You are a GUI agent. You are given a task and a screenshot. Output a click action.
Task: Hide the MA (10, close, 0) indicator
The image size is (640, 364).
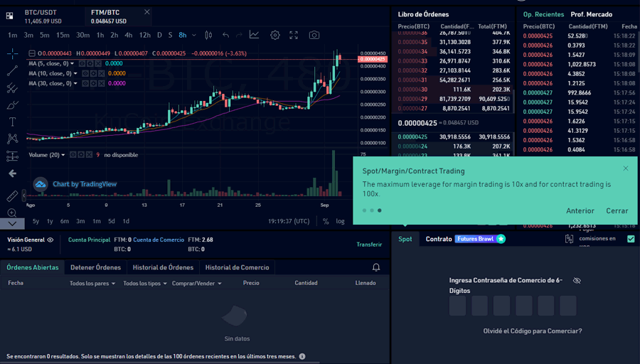click(85, 73)
